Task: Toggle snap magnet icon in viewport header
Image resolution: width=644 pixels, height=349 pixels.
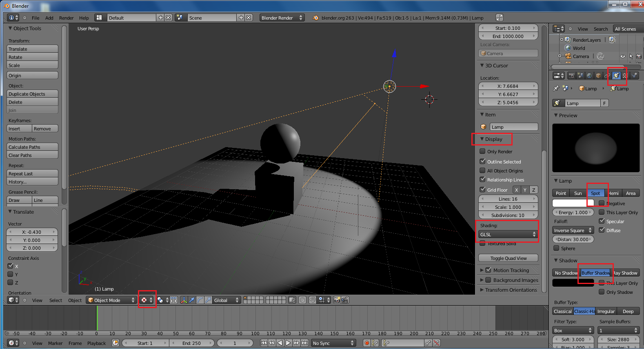Action: (x=312, y=300)
